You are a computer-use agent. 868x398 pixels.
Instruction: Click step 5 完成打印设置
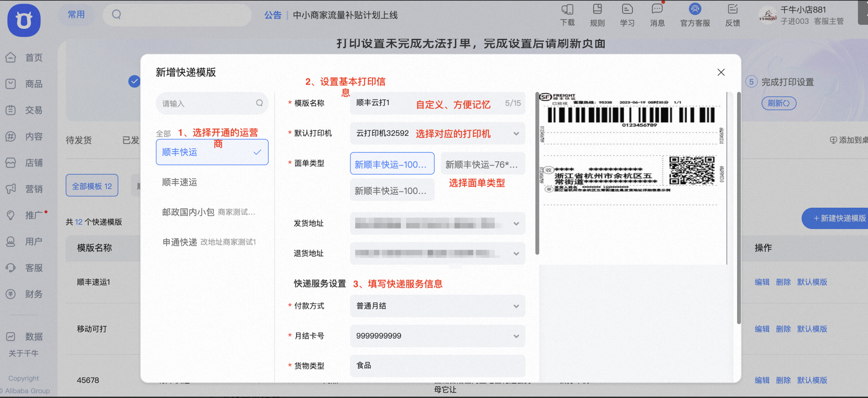click(x=780, y=81)
